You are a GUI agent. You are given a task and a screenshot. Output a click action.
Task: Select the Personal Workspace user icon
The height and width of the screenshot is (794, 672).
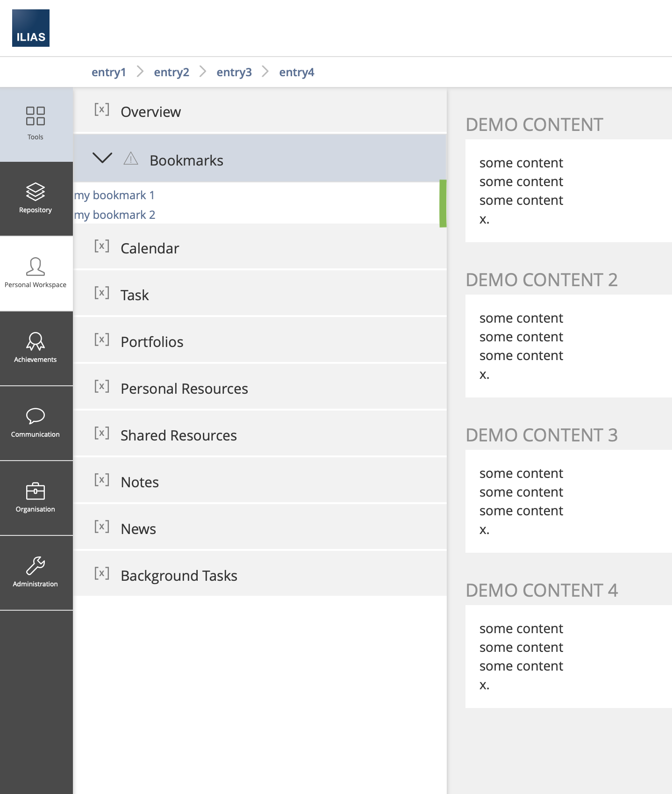36,267
